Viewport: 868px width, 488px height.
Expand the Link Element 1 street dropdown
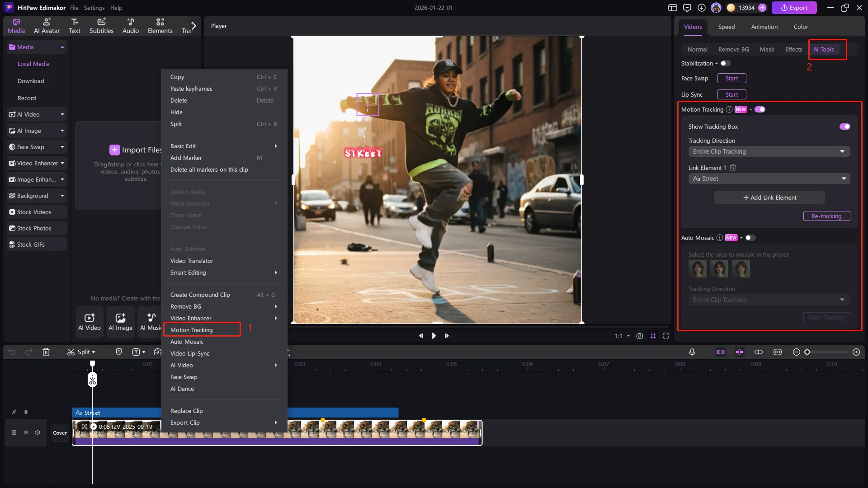tap(769, 178)
